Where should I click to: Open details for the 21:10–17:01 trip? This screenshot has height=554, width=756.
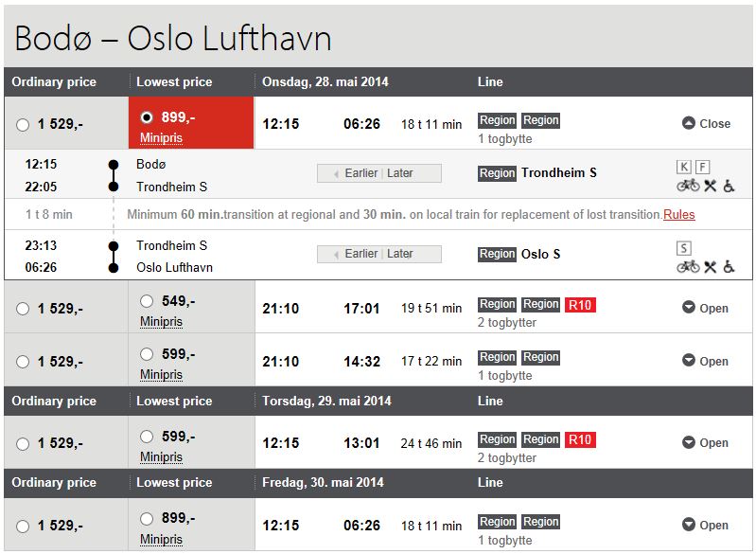click(705, 308)
